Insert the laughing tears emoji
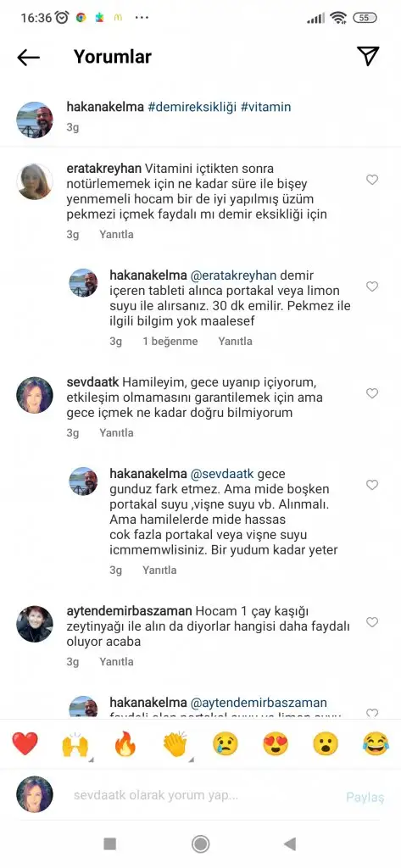Screen dimensions: 401x868 376,743
